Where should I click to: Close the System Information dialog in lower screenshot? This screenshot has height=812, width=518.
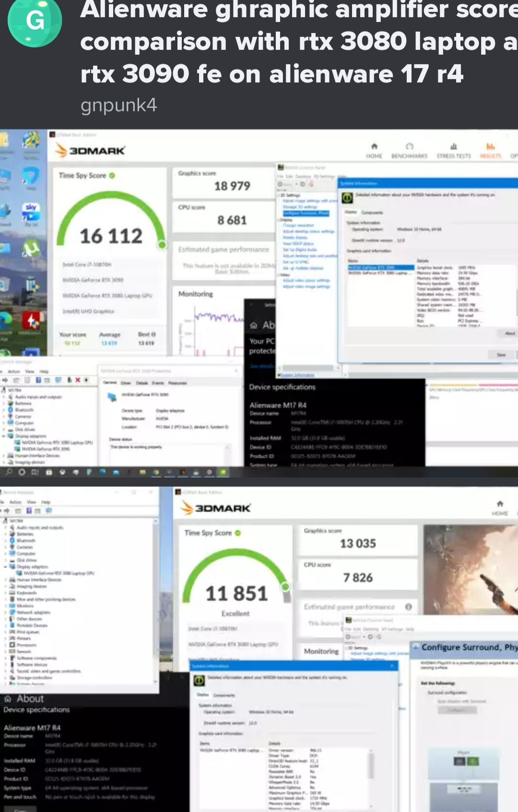(x=391, y=666)
